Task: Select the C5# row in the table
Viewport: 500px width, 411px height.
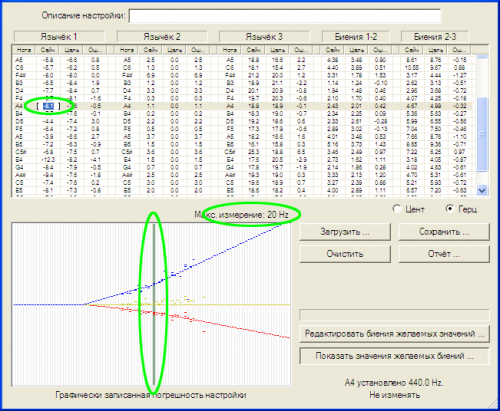Action: 244,152
